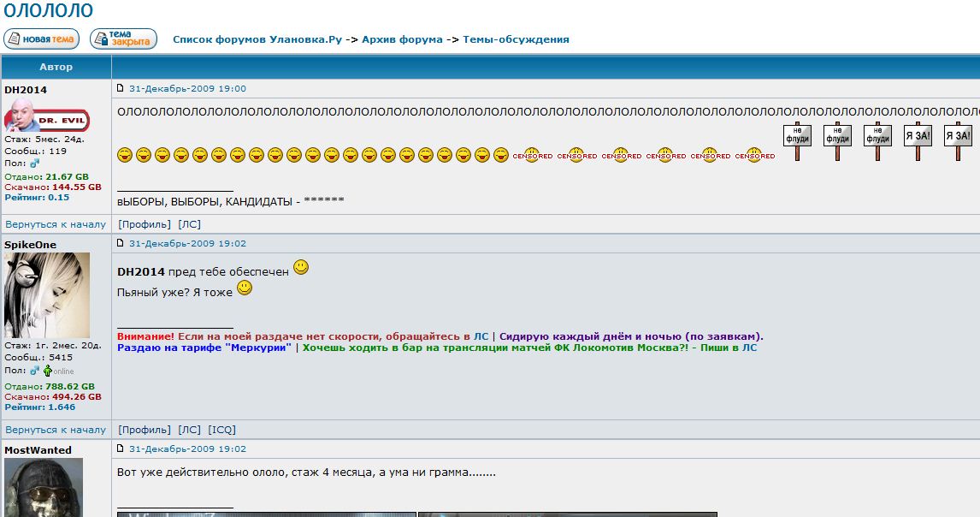The width and height of the screenshot is (980, 517).
Task: Click the smiley next to "Пьяный уже?"
Action: coord(243,290)
